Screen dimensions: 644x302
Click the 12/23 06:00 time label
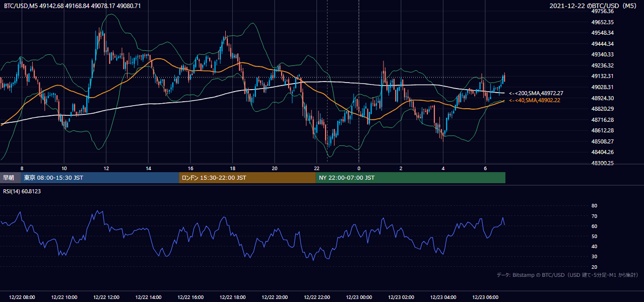[485, 297]
